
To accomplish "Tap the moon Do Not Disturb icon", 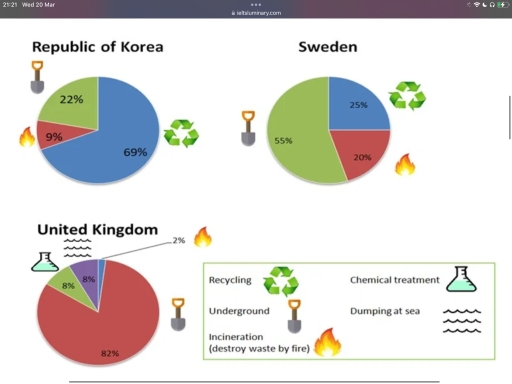I will [485, 5].
